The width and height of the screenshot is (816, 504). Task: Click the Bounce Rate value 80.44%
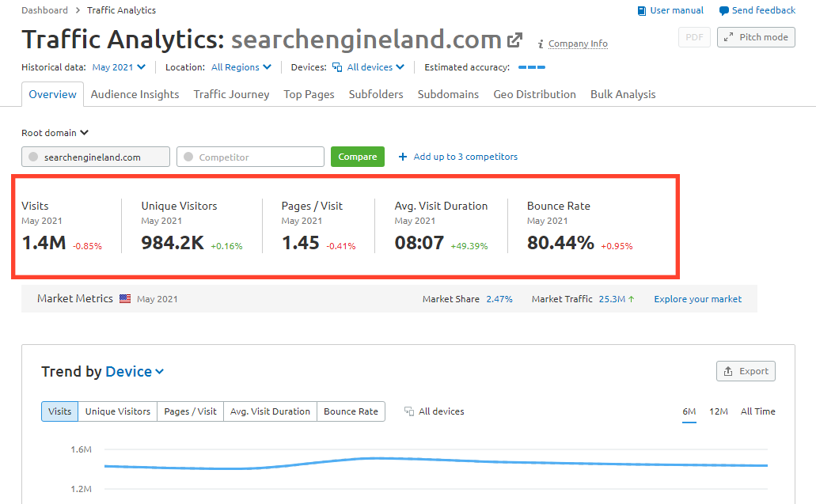(x=560, y=243)
